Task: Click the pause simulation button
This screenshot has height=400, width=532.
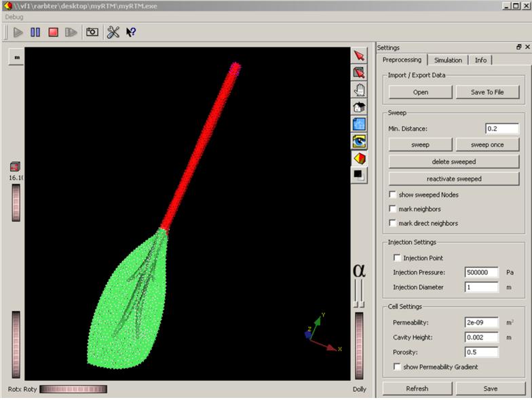Action: (x=35, y=32)
